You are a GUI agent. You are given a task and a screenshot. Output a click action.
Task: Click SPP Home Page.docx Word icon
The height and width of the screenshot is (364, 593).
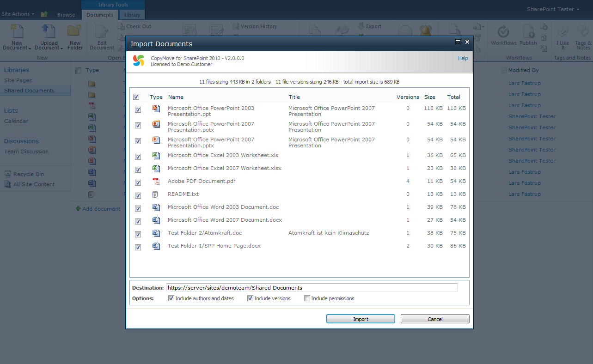coord(156,246)
